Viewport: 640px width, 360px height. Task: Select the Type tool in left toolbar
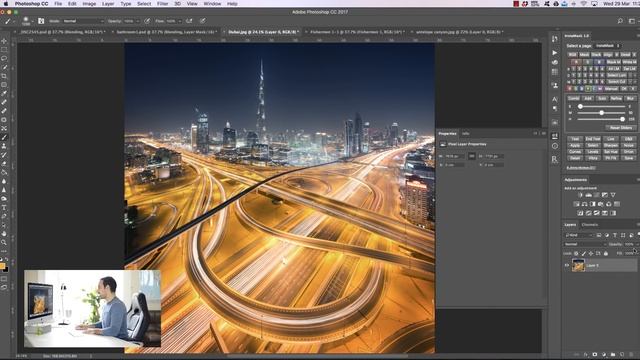tap(4, 207)
